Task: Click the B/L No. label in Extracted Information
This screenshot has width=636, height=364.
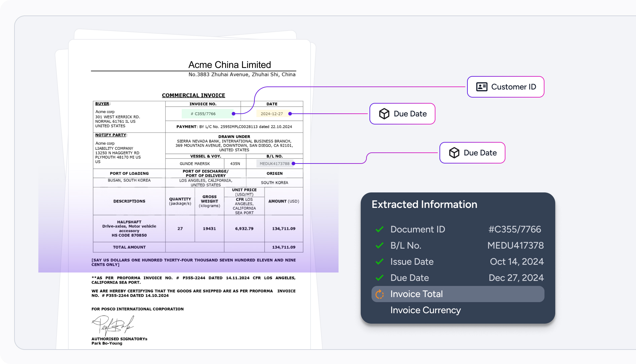Action: pyautogui.click(x=406, y=246)
